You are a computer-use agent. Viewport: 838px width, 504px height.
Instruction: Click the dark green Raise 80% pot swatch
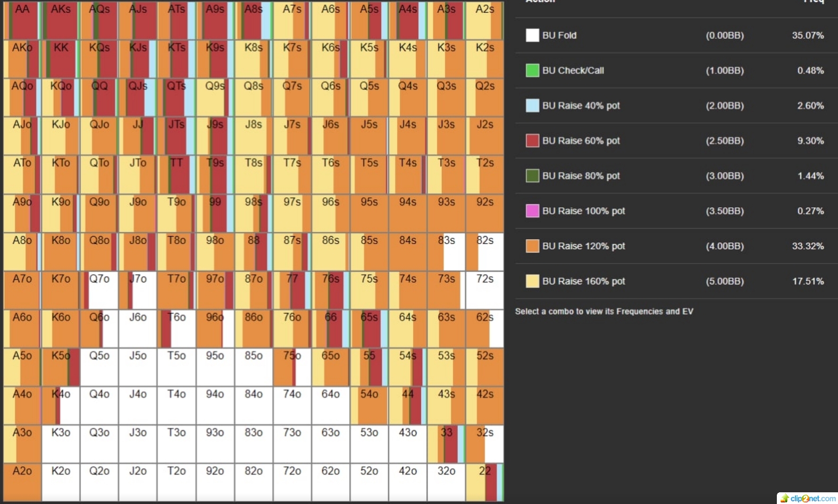click(532, 175)
